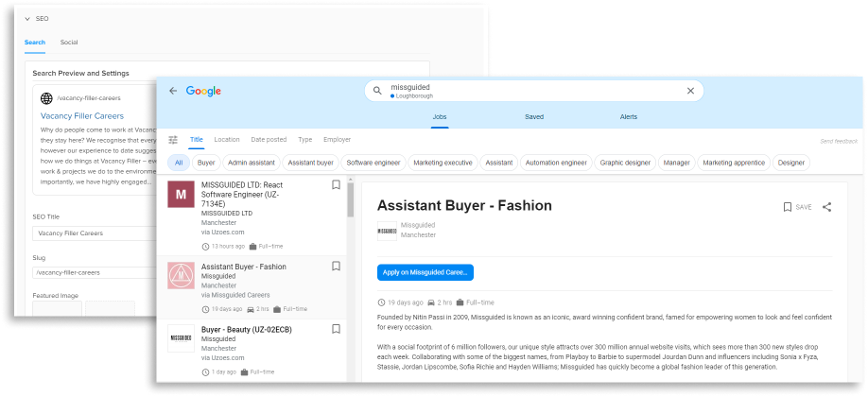The width and height of the screenshot is (868, 397).
Task: Filter by Marketing executive chip
Action: tap(443, 163)
